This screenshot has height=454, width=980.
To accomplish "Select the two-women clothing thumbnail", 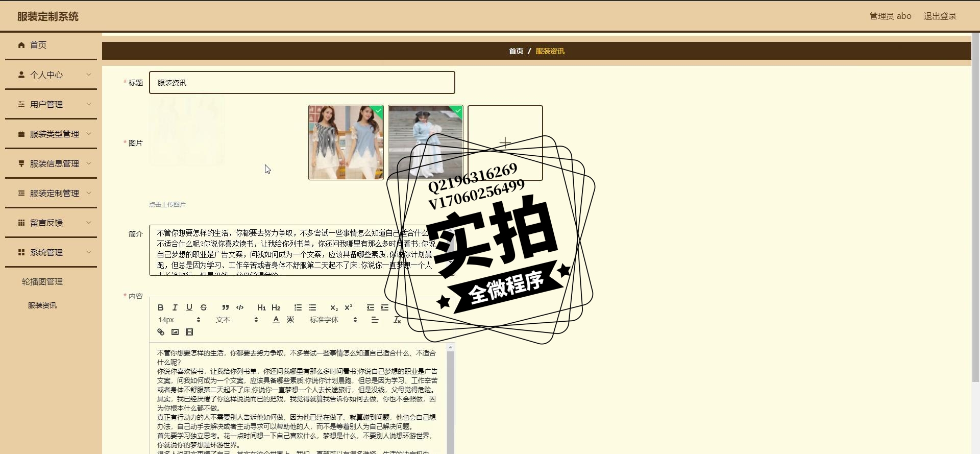I will pos(346,142).
